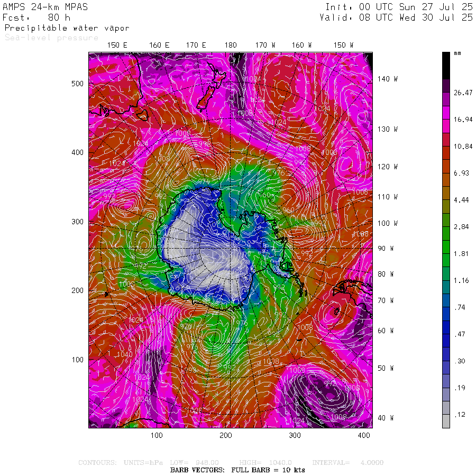Click the "200" horizontal axis tick label
476x476 pixels.
tap(226, 435)
